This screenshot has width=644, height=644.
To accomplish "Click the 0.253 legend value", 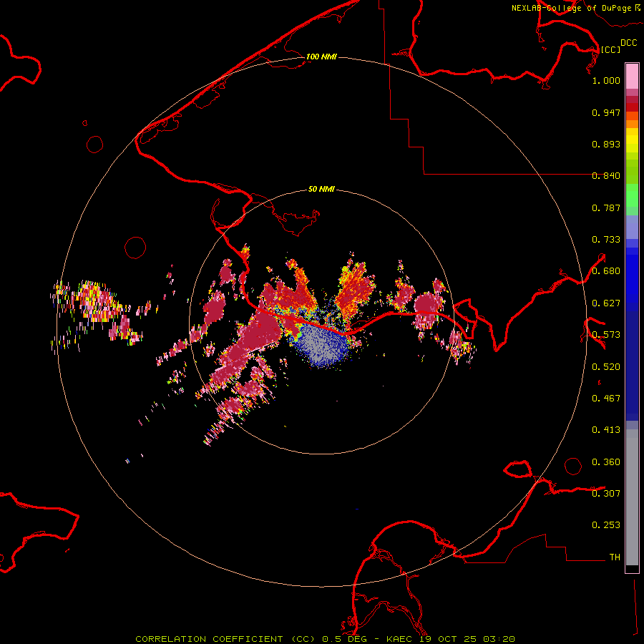I will pyautogui.click(x=606, y=525).
